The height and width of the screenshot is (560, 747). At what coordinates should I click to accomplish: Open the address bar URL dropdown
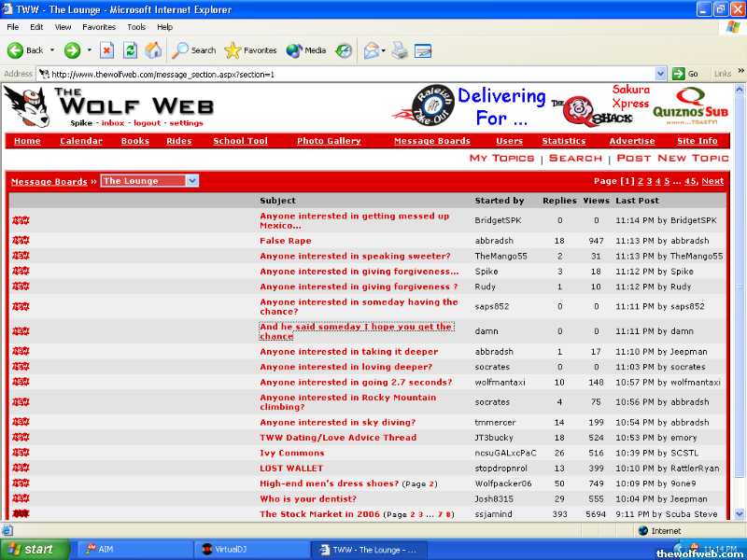point(661,74)
